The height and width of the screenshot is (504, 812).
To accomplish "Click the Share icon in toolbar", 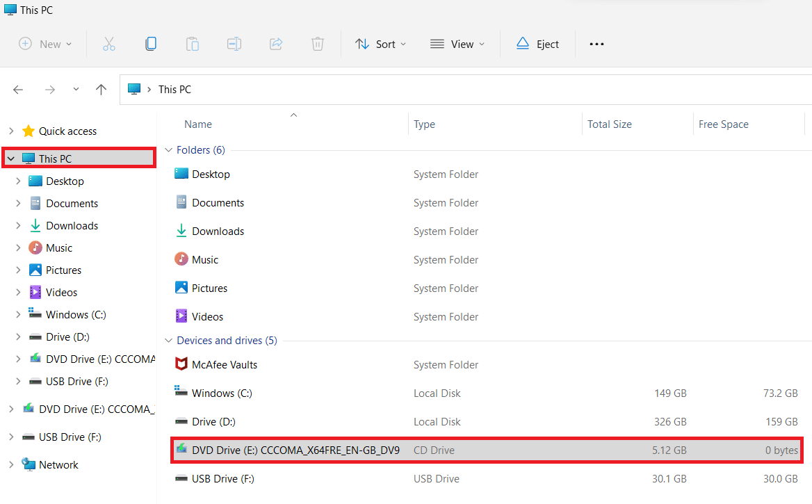I will [276, 44].
